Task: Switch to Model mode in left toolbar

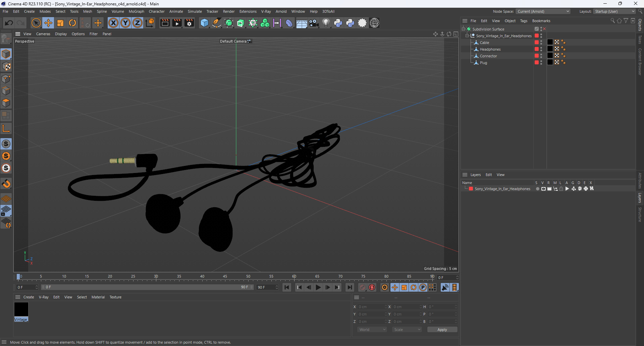Action: pos(6,54)
